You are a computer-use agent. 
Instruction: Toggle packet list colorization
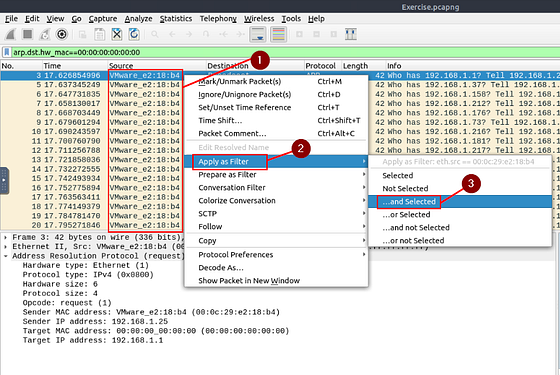pyautogui.click(x=279, y=34)
